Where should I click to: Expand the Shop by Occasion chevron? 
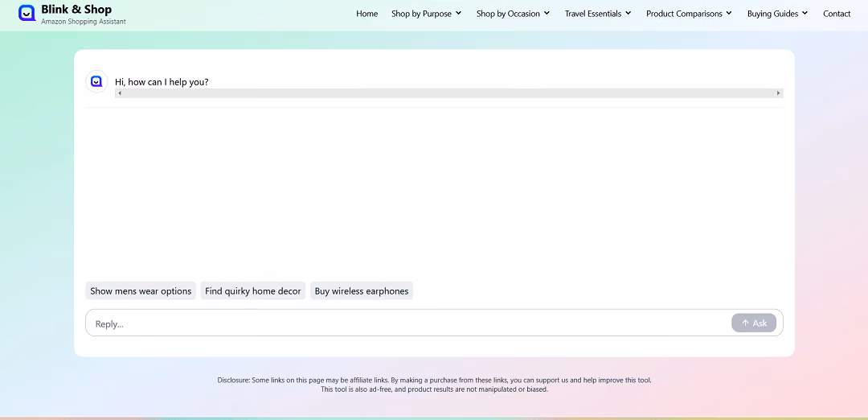(547, 14)
